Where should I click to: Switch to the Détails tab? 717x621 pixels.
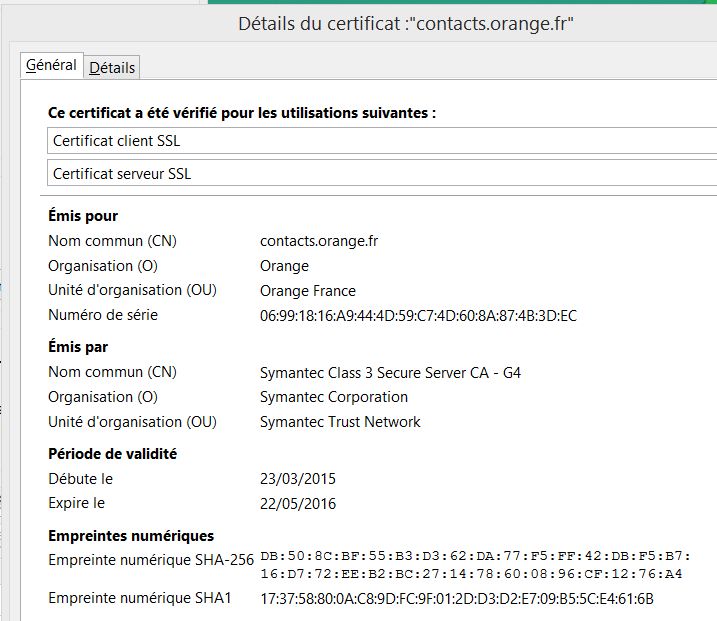(x=112, y=68)
